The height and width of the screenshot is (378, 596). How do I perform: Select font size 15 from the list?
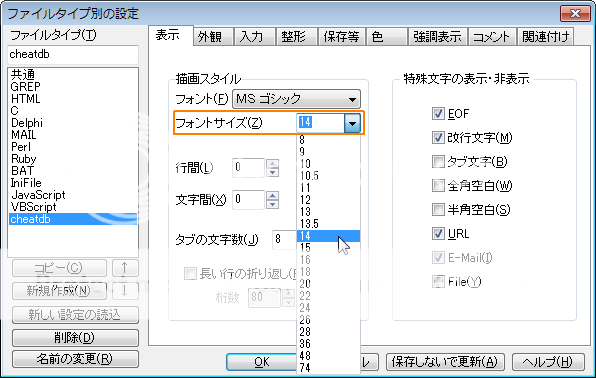(x=328, y=248)
